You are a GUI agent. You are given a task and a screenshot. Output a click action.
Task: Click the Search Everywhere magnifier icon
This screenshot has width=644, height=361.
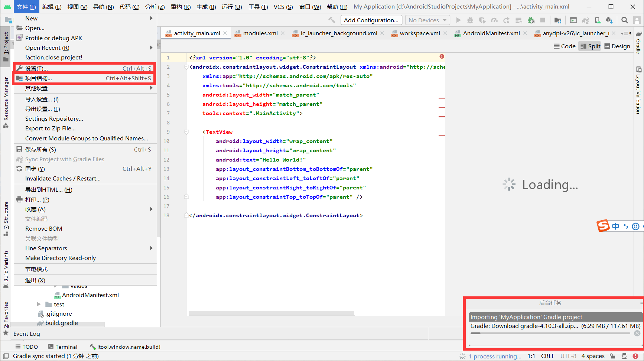pyautogui.click(x=624, y=20)
